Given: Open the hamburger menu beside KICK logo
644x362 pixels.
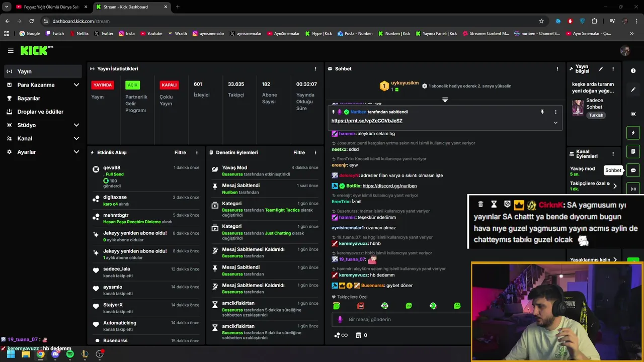Looking at the screenshot, I should coord(11,51).
